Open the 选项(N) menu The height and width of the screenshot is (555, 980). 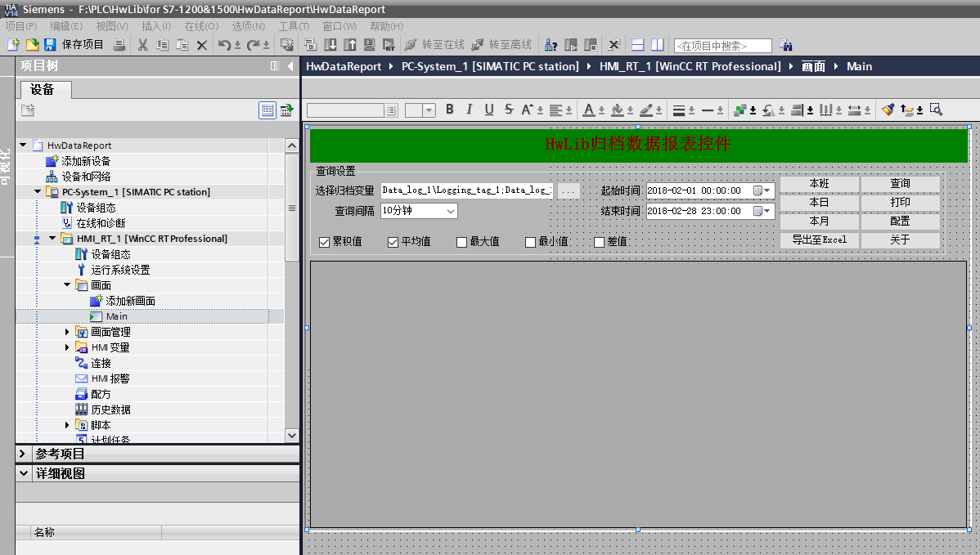coord(248,26)
